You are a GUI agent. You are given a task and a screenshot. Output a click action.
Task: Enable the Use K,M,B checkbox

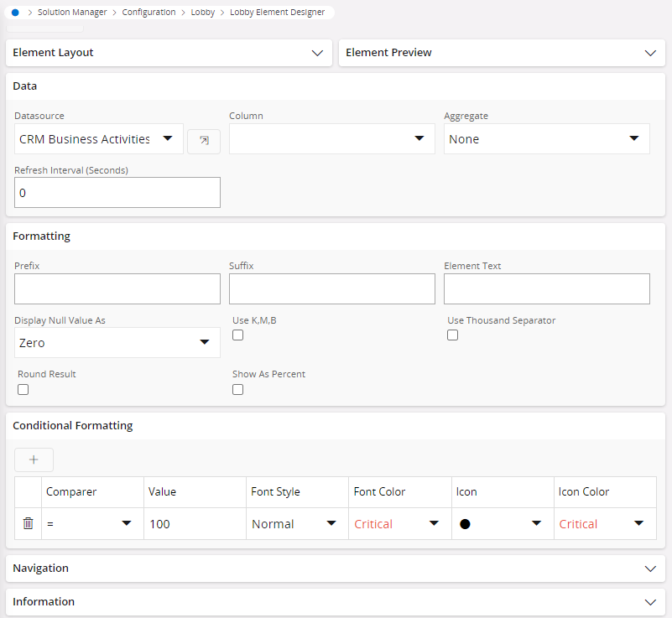click(x=237, y=335)
